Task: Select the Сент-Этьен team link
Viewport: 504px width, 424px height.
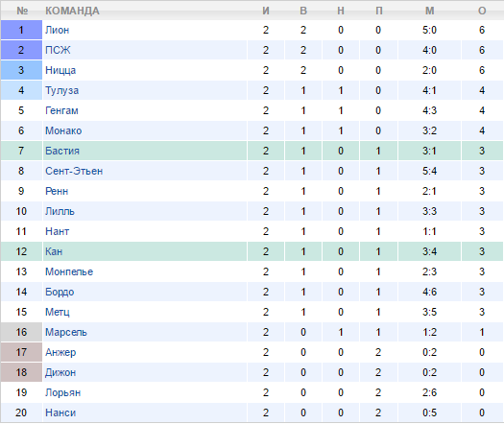Action: 74,171
